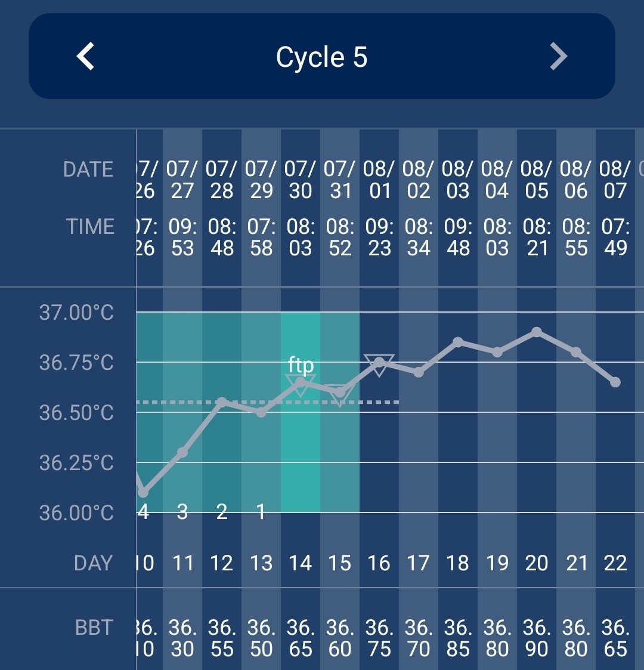The width and height of the screenshot is (644, 670).
Task: Select the 08/07 date column header
Action: click(615, 180)
